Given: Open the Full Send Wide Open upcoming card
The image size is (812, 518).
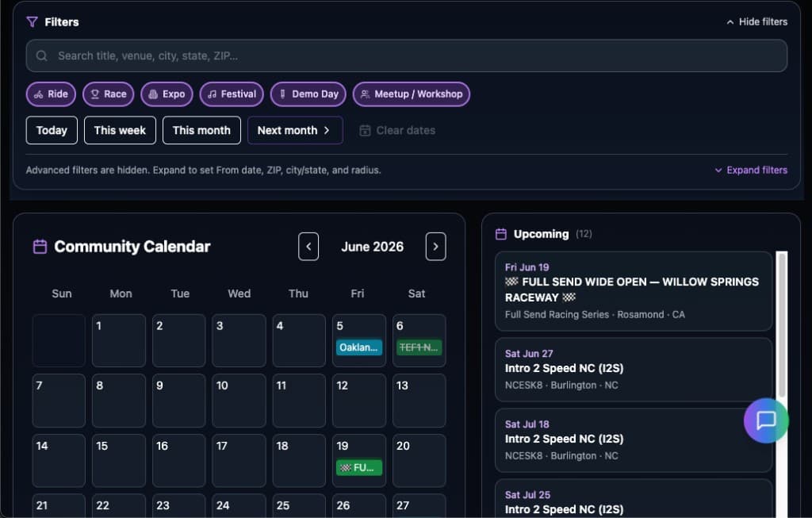Looking at the screenshot, I should tap(634, 291).
